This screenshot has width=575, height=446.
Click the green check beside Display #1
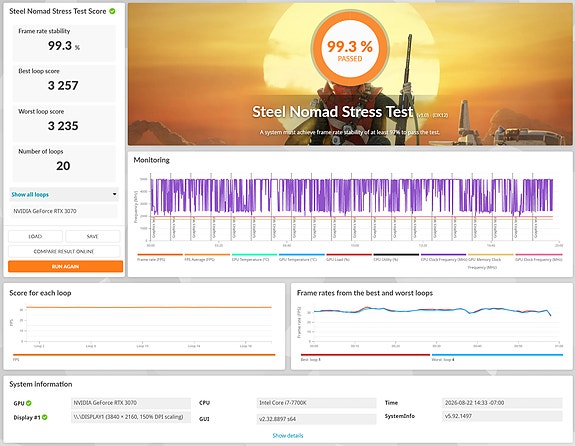[45, 417]
